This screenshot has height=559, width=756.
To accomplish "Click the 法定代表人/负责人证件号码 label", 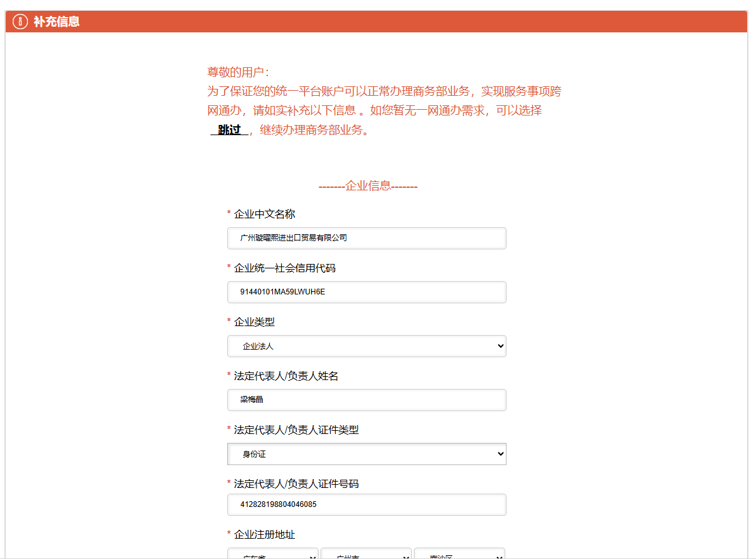I will point(296,484).
